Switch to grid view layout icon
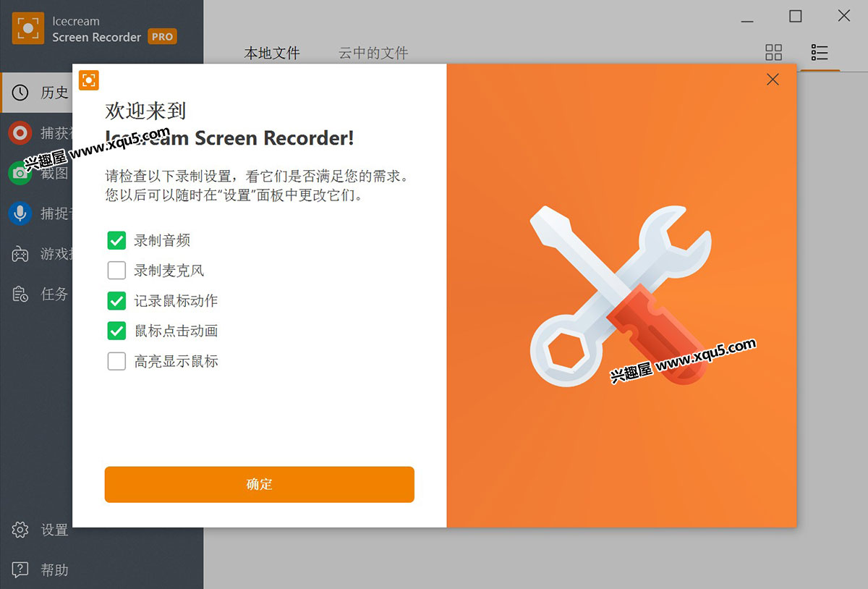Screen dimensions: 868x589 pyautogui.click(x=774, y=52)
